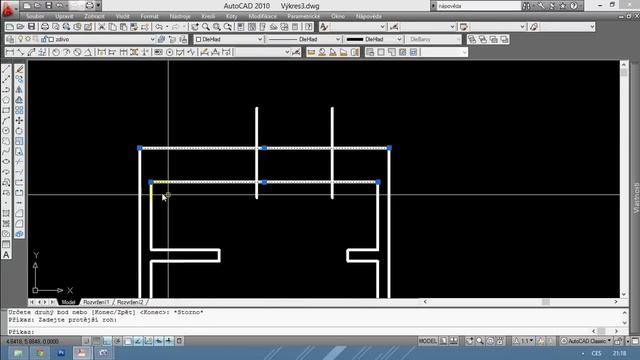Select the Mirror modify tool
Viewport: 640px width, 360px height.
pyautogui.click(x=19, y=89)
